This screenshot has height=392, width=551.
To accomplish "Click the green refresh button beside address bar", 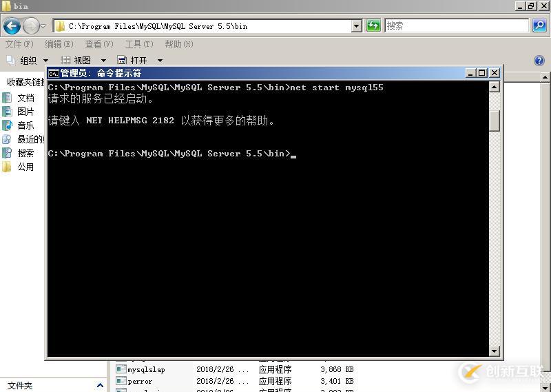I will click(x=373, y=26).
